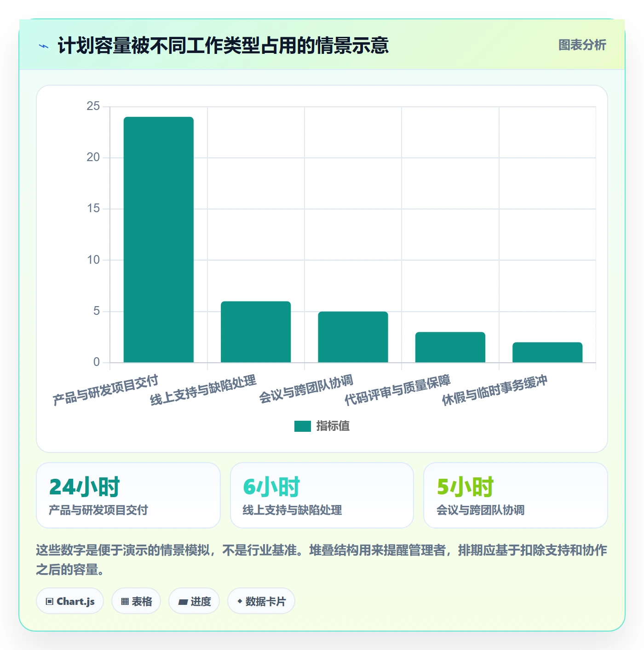The image size is (644, 650).
Task: Click the 休假与临时事务缓冲 axis label
Action: [x=494, y=390]
